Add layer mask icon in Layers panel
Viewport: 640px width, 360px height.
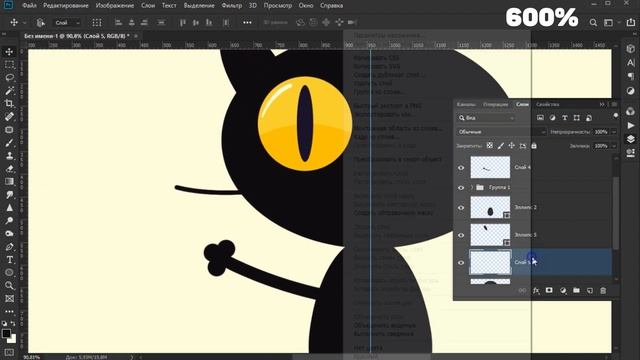click(549, 290)
